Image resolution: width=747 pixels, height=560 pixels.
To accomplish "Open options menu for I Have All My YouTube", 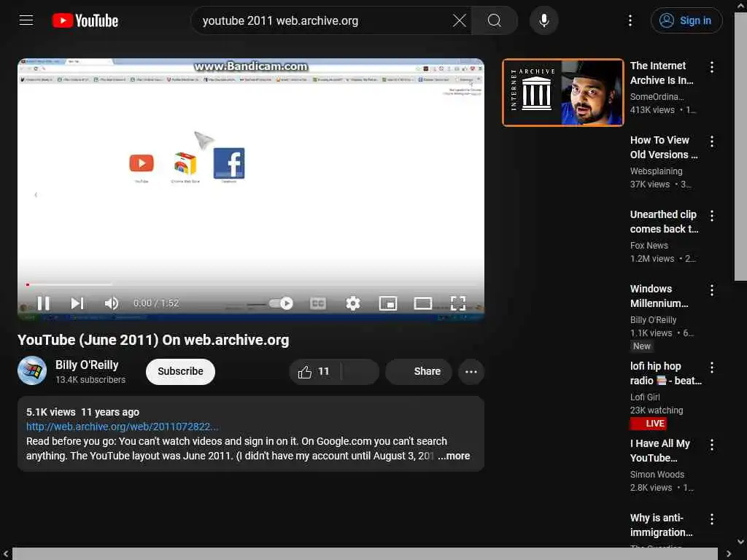I will pos(712,445).
